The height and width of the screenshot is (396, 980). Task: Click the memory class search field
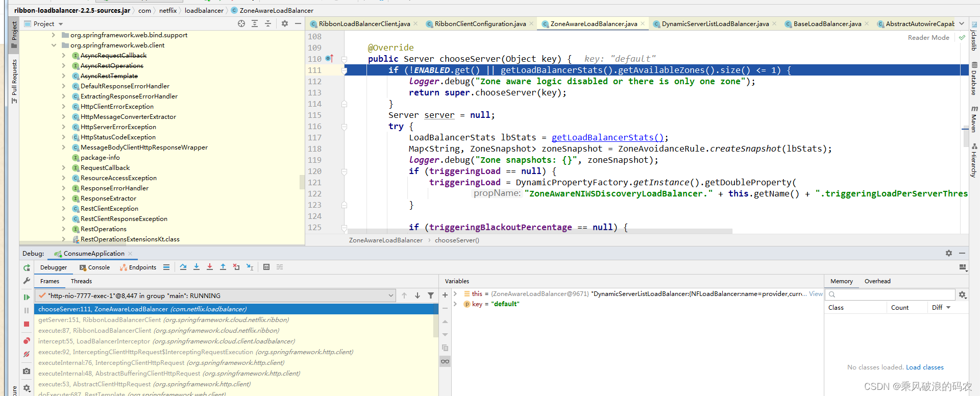click(x=891, y=294)
